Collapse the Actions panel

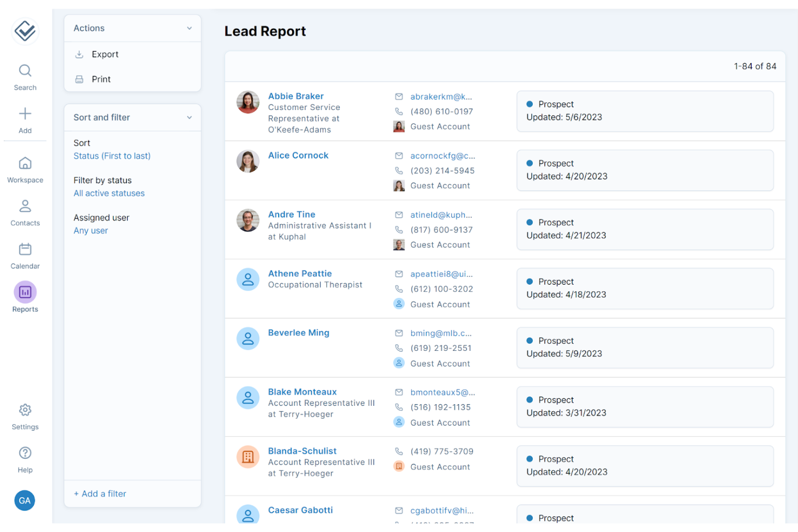189,28
